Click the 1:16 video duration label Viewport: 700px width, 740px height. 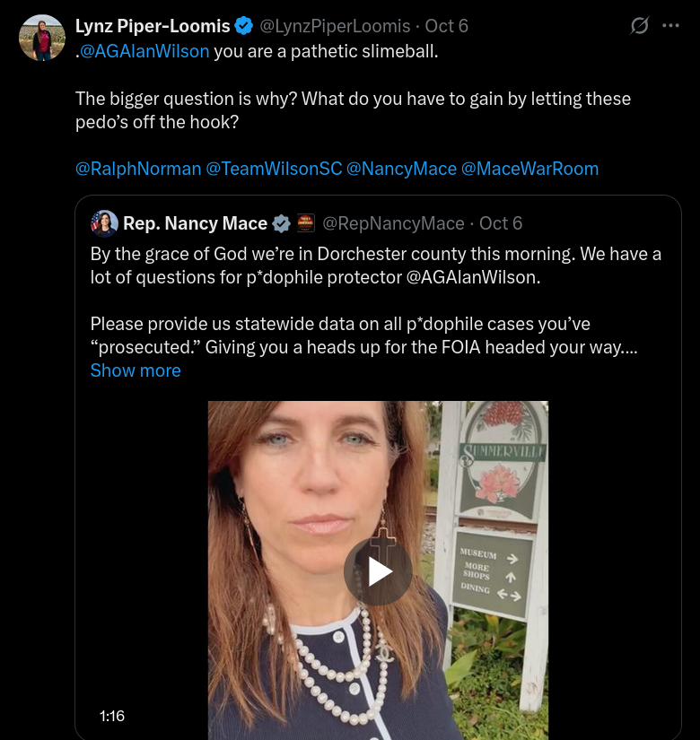(x=112, y=715)
